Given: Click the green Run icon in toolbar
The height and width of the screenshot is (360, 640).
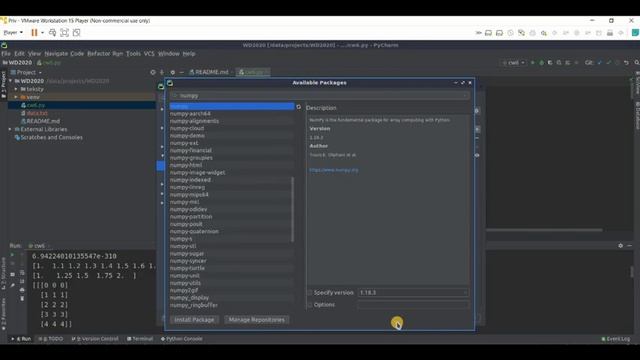Looking at the screenshot, I should click(x=533, y=63).
